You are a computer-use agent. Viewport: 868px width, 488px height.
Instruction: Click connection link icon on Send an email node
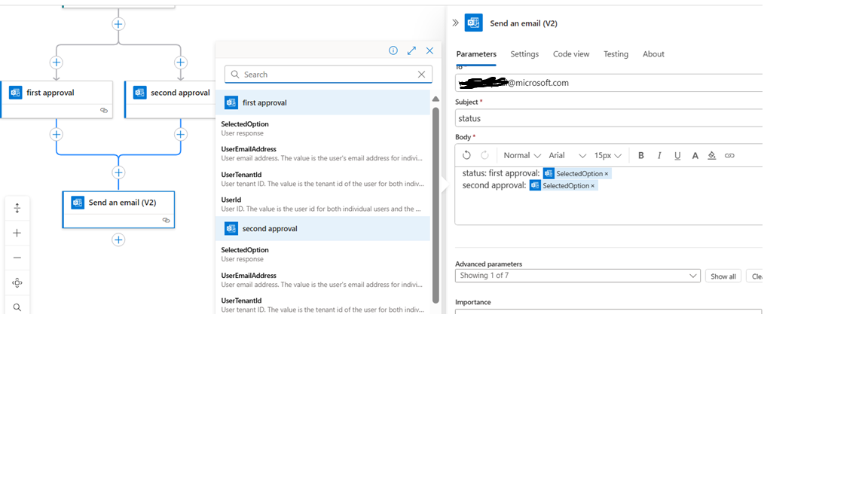[x=166, y=220]
